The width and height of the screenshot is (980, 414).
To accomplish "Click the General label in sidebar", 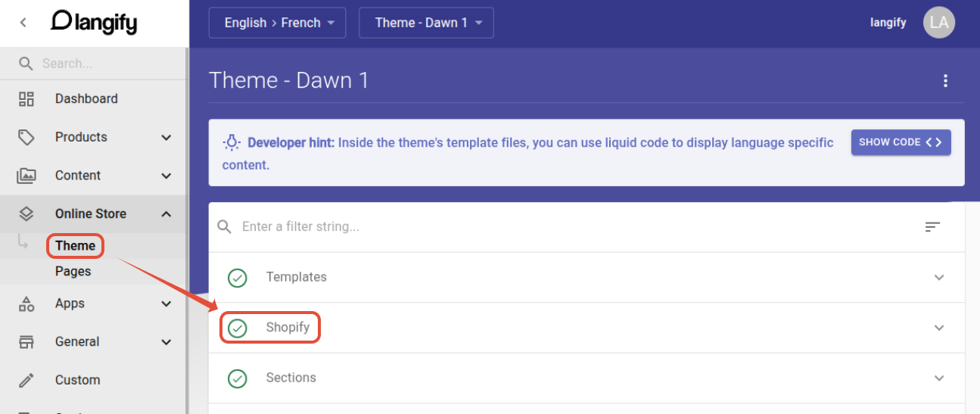I will coord(77,341).
